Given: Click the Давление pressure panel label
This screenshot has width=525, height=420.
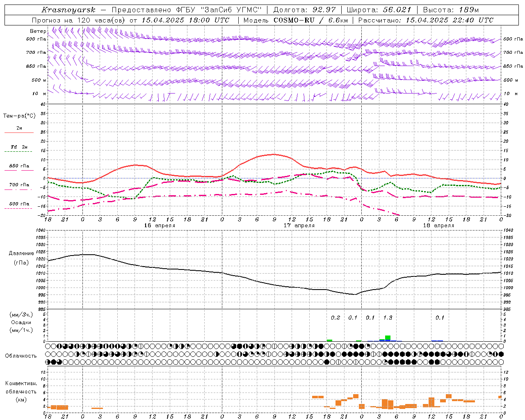Looking at the screenshot, I should (x=21, y=253).
